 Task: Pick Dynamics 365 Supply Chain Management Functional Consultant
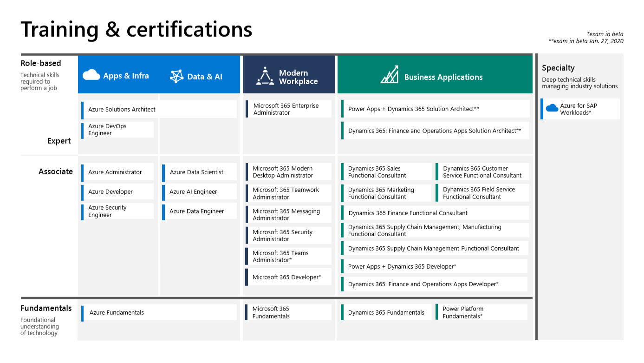tap(435, 248)
